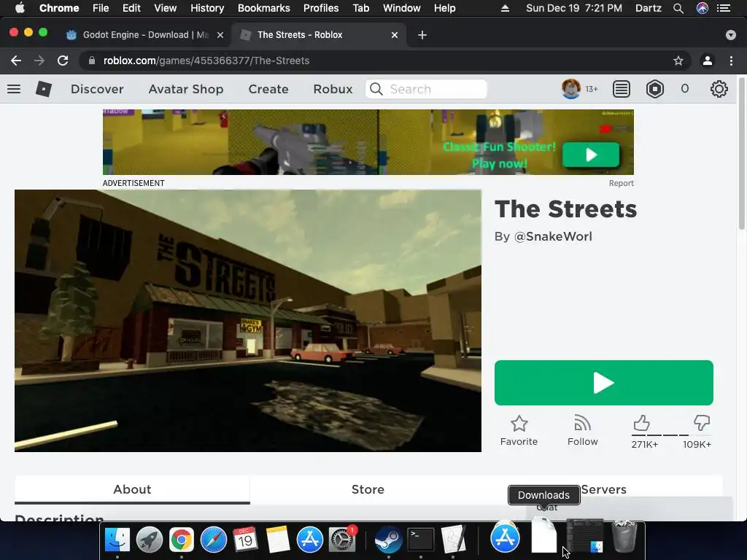
Task: Open the Chrome History menu
Action: [x=207, y=8]
